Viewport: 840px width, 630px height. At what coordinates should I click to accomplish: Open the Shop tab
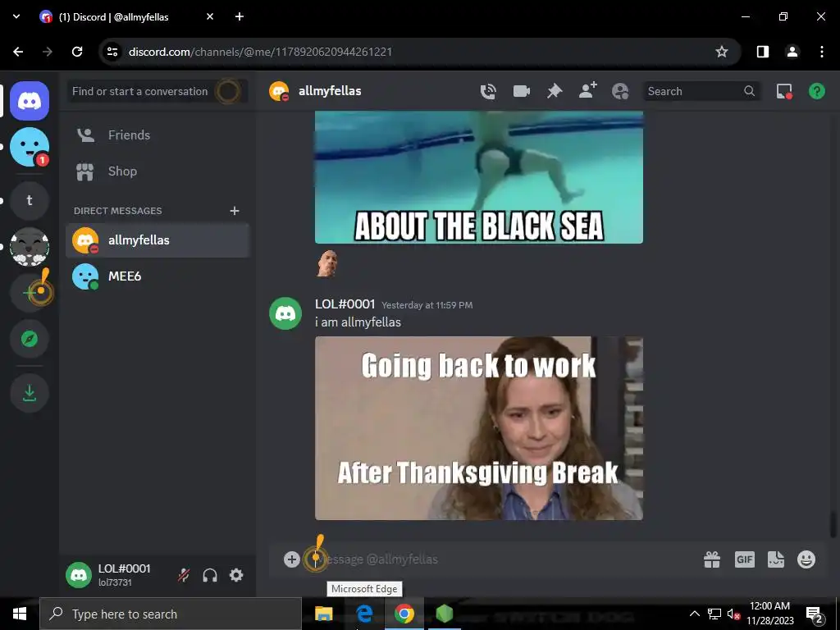(x=157, y=171)
